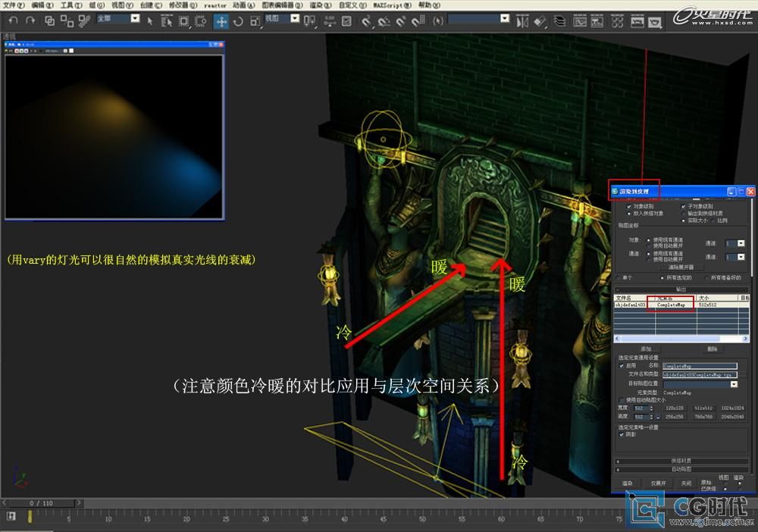Viewport: 758px width, 532px height.
Task: Enable the 使用自动贴图大小 checkbox
Action: point(622,400)
